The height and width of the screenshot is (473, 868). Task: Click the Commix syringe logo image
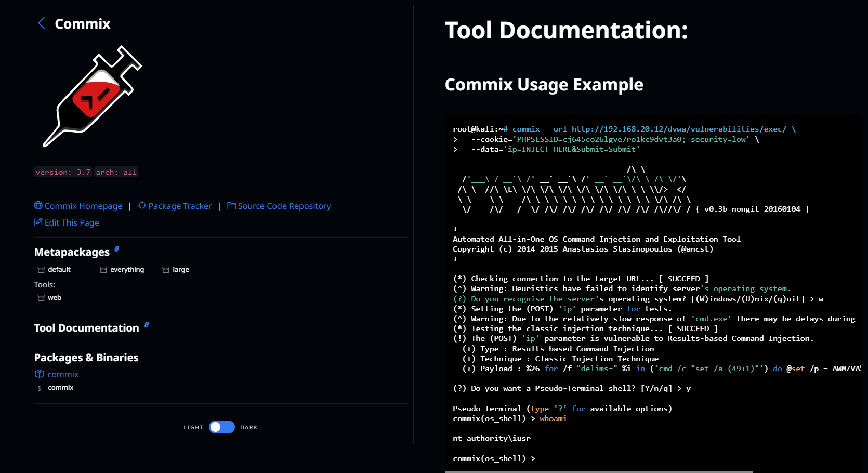(x=91, y=99)
